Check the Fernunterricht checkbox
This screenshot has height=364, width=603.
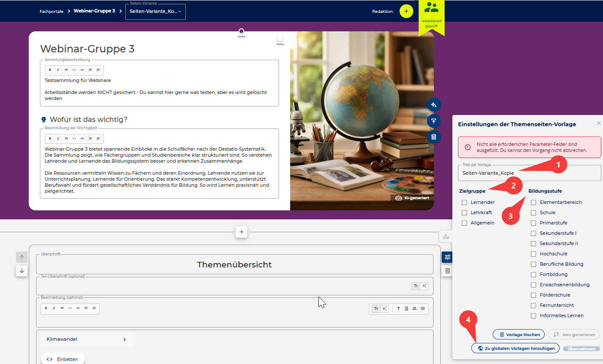(533, 305)
